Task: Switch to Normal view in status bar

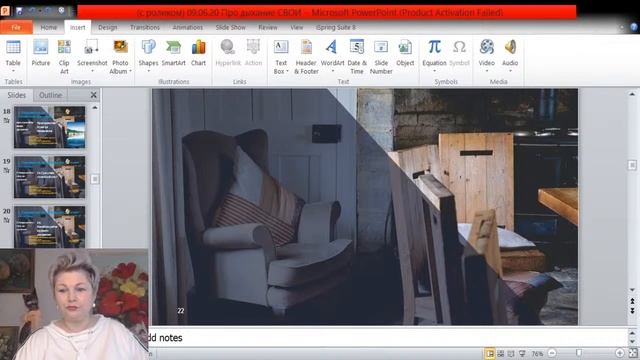Action: coord(489,353)
